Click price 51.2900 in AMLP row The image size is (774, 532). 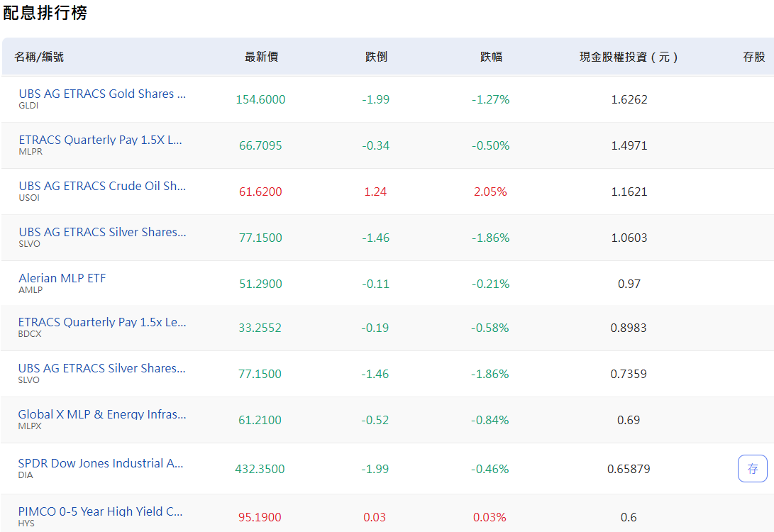coord(260,284)
